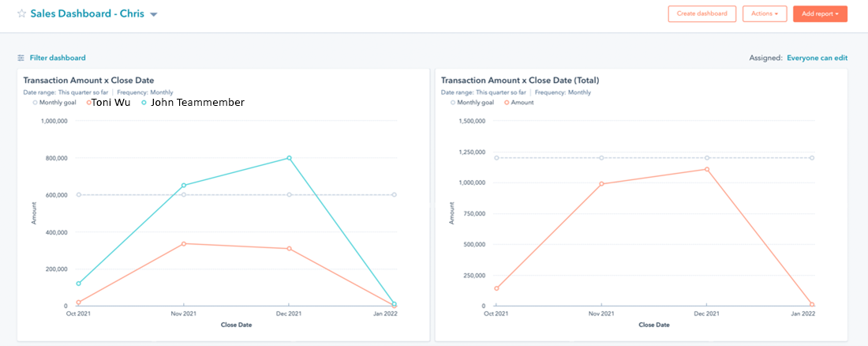
Task: Click John Teammember's Nov 2021 data point
Action: pos(184,186)
